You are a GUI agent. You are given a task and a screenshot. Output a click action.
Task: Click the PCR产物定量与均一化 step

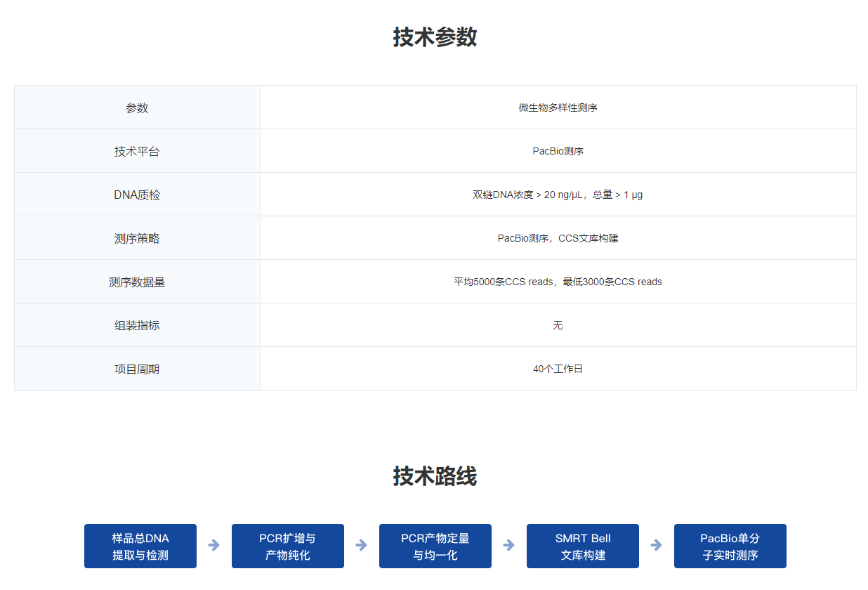click(435, 546)
